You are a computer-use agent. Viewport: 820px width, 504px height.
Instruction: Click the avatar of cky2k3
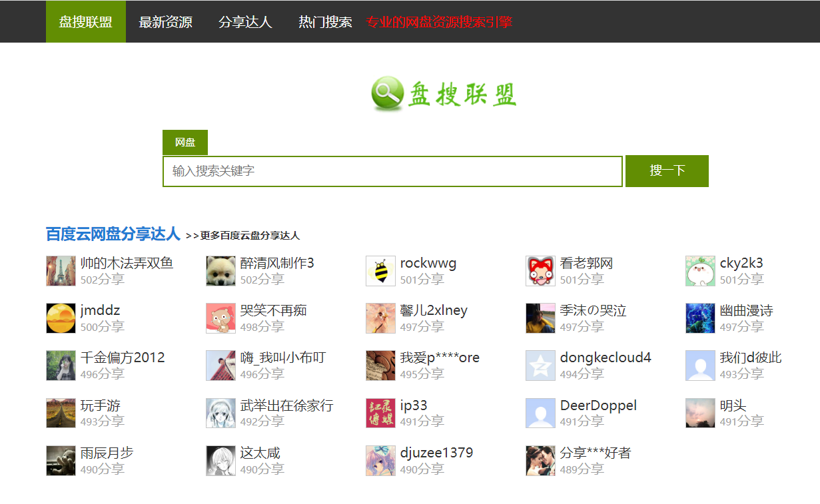click(x=700, y=271)
